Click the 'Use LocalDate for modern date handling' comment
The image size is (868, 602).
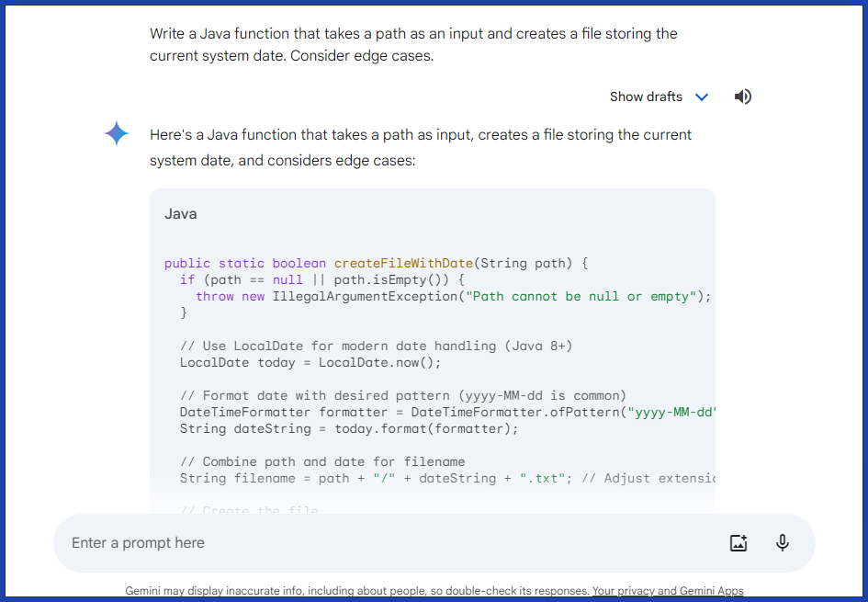point(377,346)
